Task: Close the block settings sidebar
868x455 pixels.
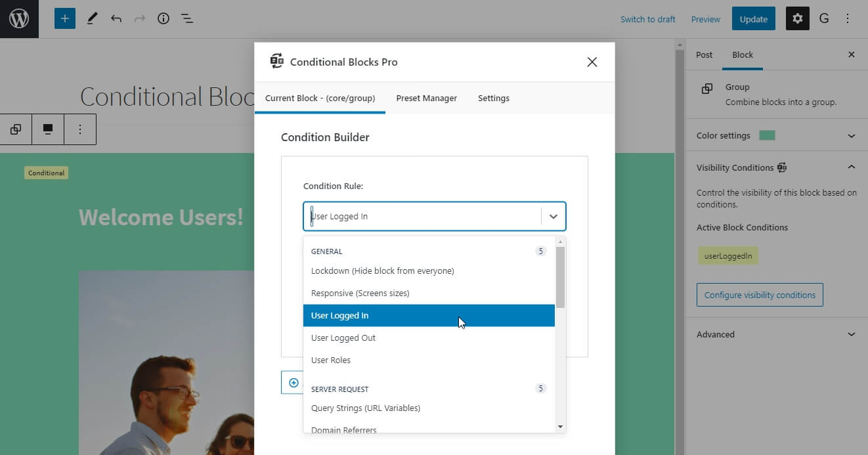Action: pos(852,55)
